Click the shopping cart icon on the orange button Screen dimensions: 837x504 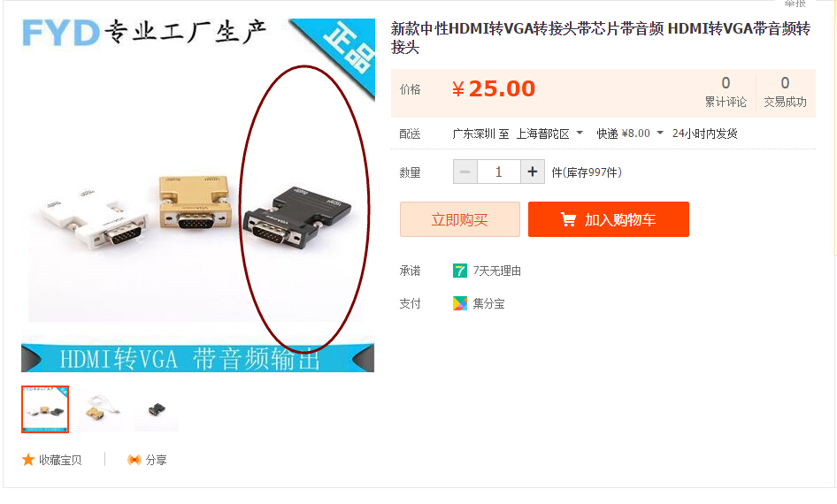tap(568, 219)
